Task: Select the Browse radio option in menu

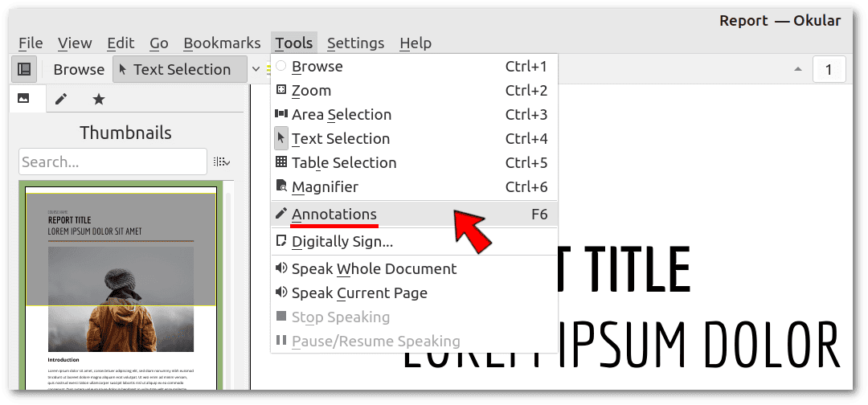Action: point(317,67)
